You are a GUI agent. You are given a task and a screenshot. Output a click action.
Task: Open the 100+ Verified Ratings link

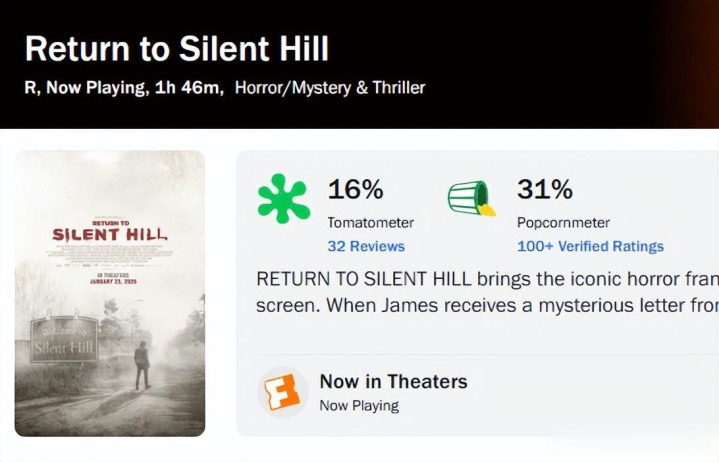tap(590, 246)
